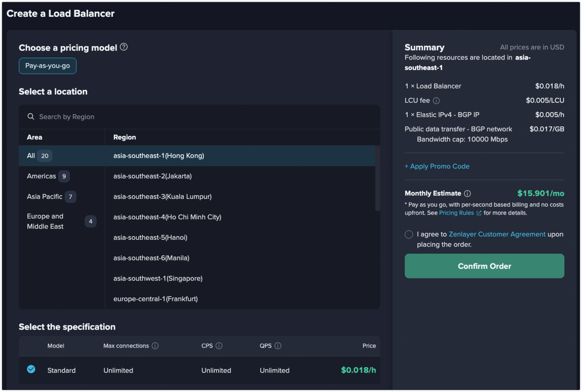Click the external link icon beside Pricing Rules
This screenshot has height=392, width=582.
pyautogui.click(x=479, y=213)
